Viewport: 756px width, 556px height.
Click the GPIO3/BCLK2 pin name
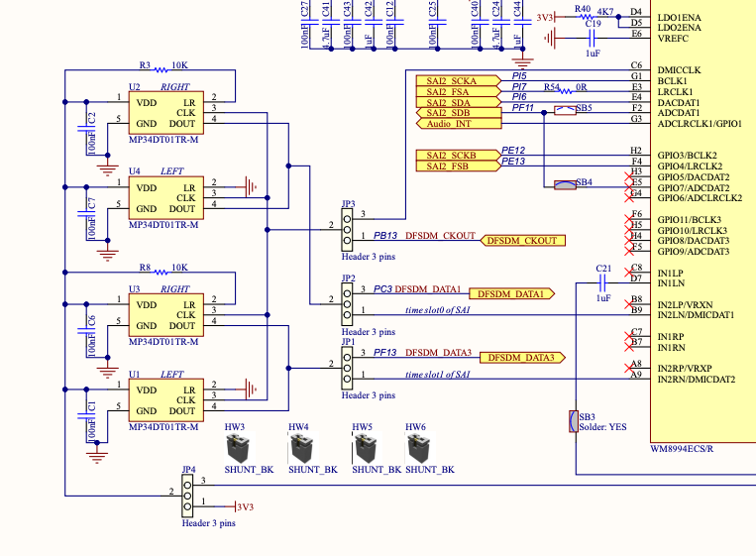(x=687, y=156)
